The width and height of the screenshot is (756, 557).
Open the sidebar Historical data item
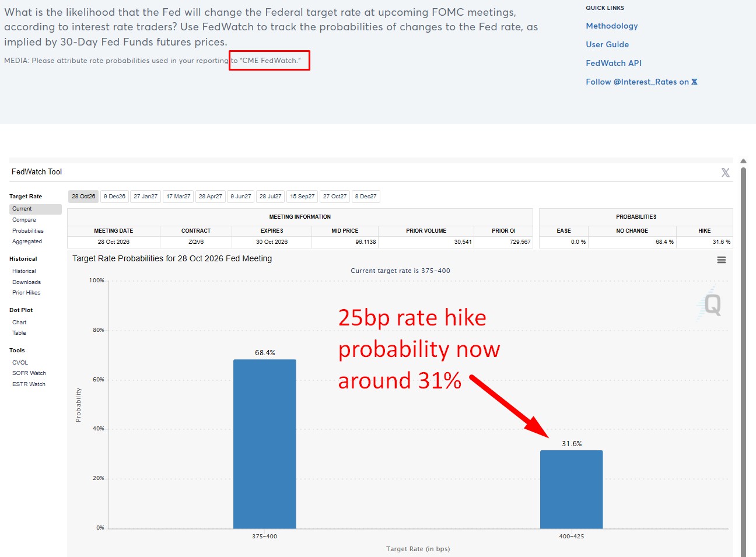[24, 271]
